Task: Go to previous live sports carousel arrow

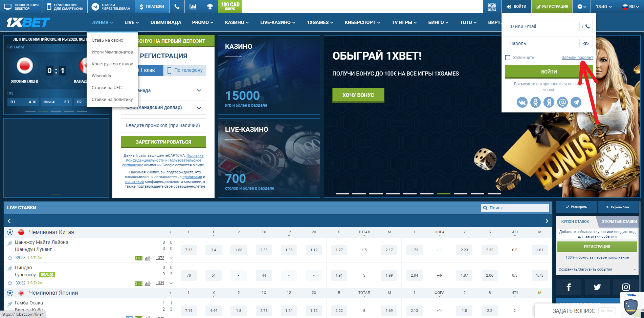Action: coord(9,221)
